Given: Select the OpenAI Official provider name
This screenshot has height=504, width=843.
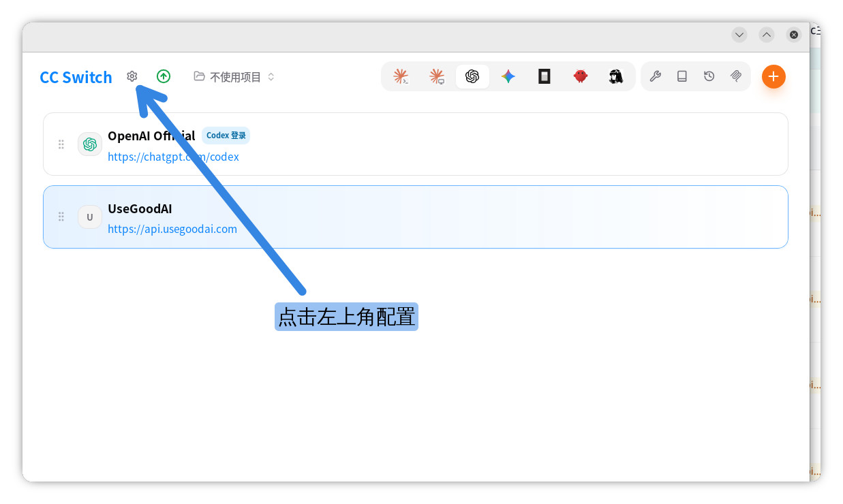Looking at the screenshot, I should 151,136.
